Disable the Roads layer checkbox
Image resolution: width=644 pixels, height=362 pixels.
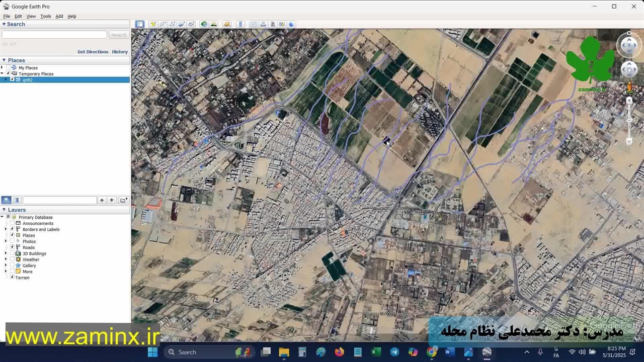tap(12, 247)
